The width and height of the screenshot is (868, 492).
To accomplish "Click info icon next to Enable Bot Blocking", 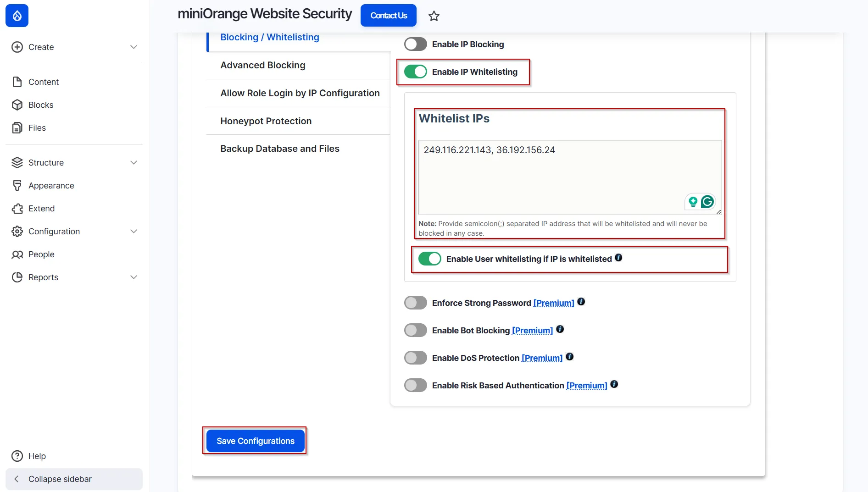I will pos(560,329).
